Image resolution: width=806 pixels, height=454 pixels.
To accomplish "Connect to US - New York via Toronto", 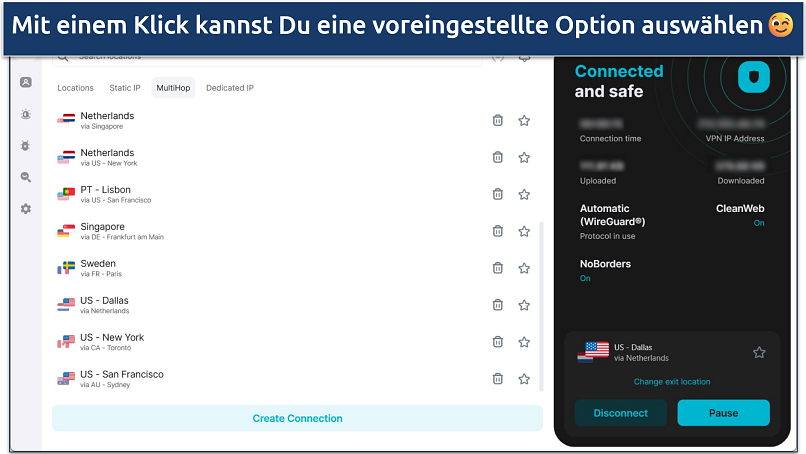I will (x=112, y=341).
